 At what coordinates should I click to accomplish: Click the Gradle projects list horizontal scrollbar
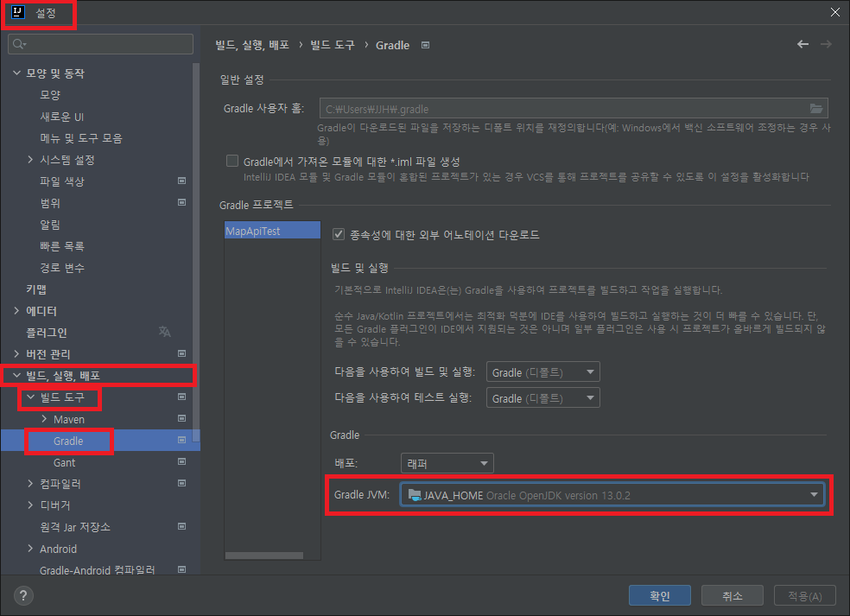pos(264,556)
